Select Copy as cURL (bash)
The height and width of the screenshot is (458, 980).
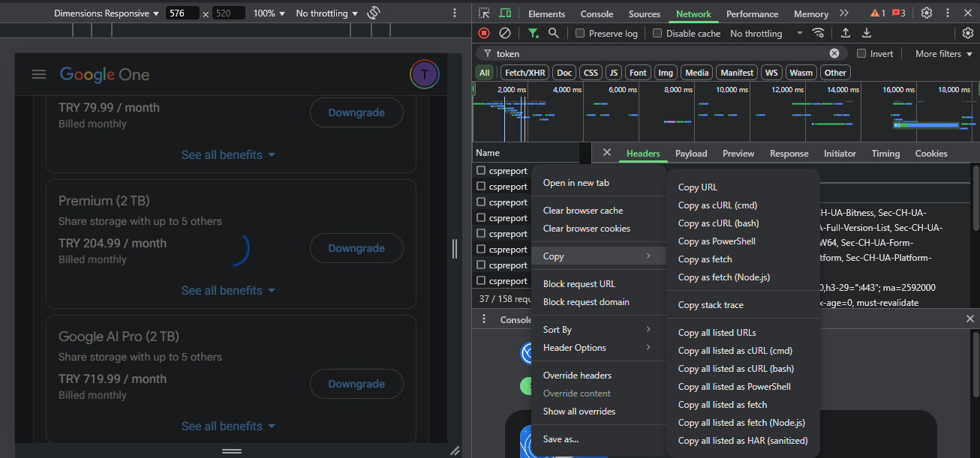(x=718, y=223)
